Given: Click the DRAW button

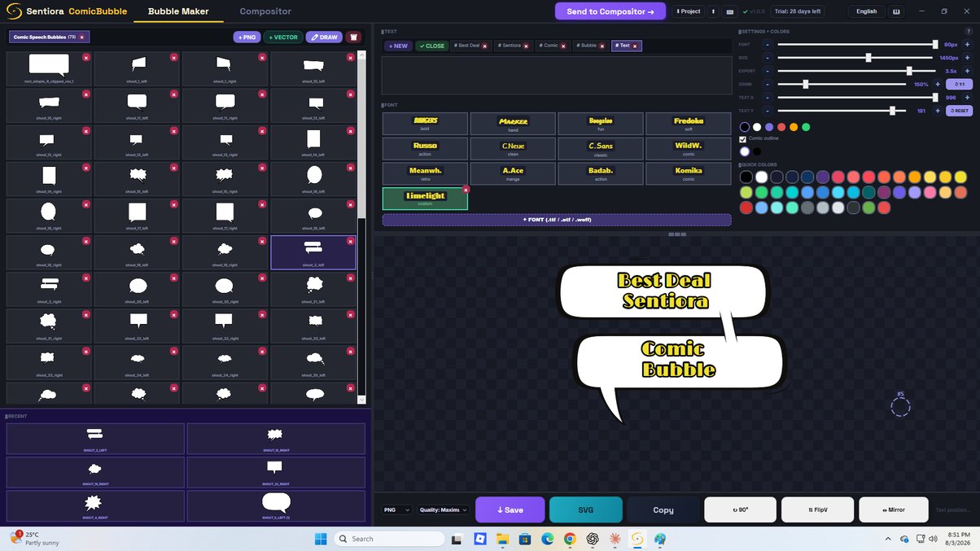Looking at the screenshot, I should [324, 37].
